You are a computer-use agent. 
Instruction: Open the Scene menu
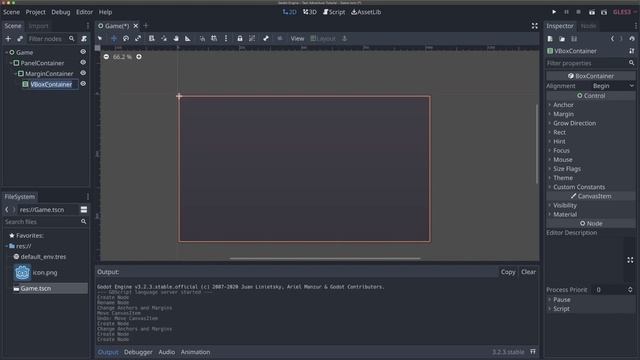11,12
